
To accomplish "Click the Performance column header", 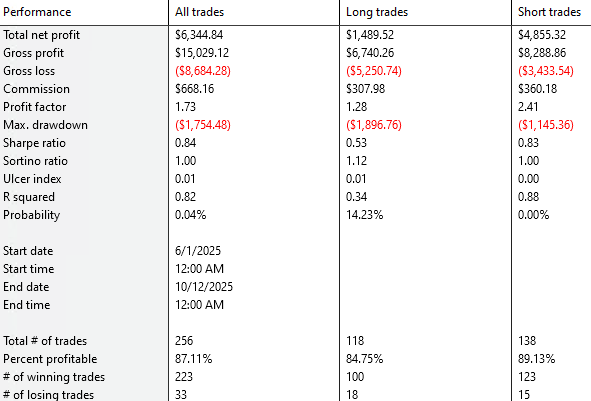I will (x=37, y=12).
